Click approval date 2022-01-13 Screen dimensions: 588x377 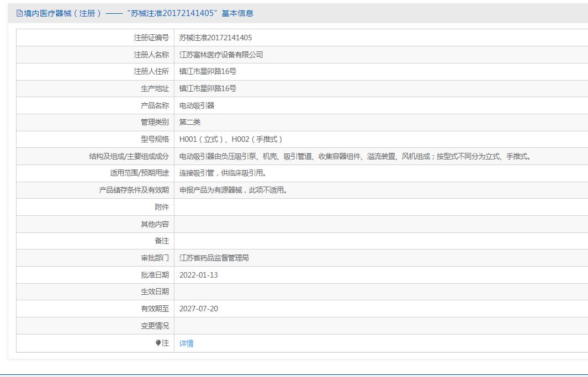(x=198, y=275)
